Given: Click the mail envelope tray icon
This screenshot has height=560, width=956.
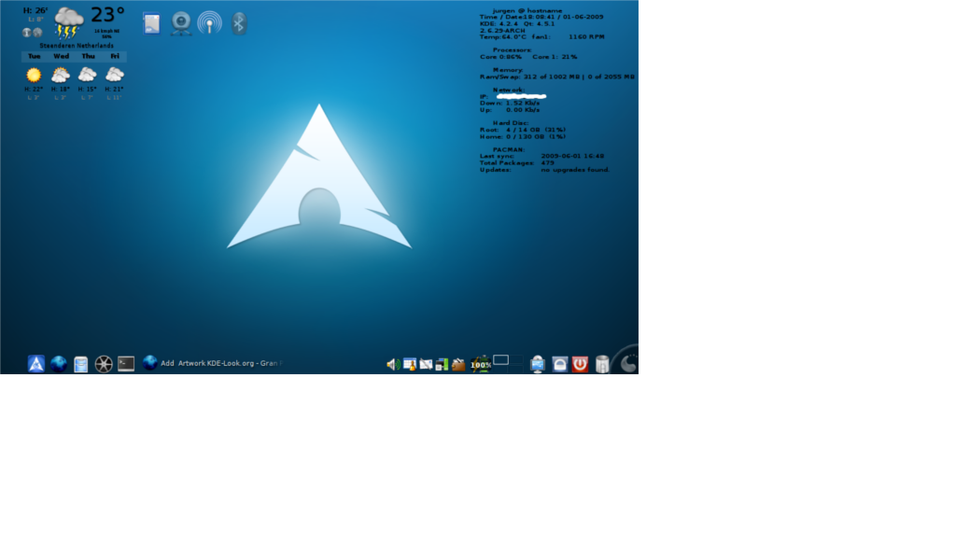Looking at the screenshot, I should (x=426, y=364).
